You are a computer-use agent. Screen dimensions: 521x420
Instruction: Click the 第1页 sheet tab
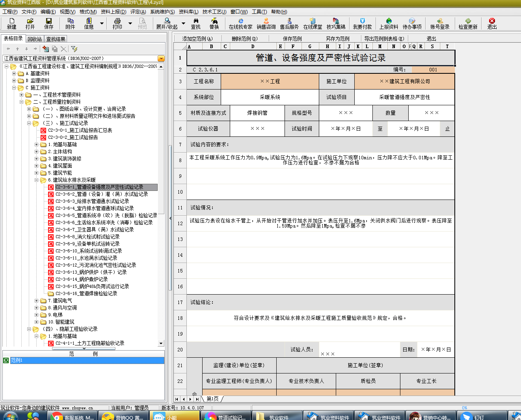[x=212, y=399]
